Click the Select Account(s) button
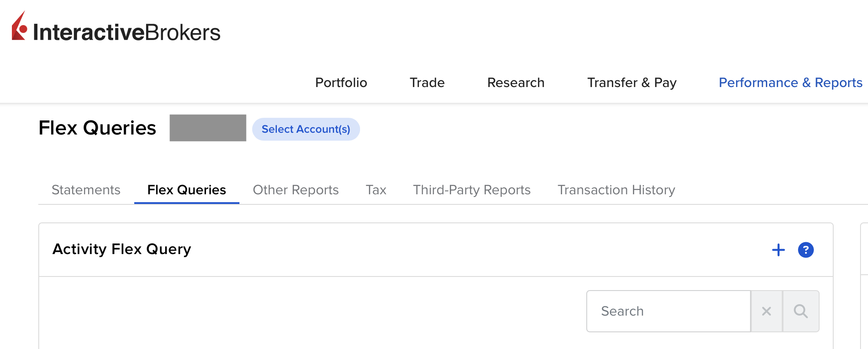 [x=306, y=129]
